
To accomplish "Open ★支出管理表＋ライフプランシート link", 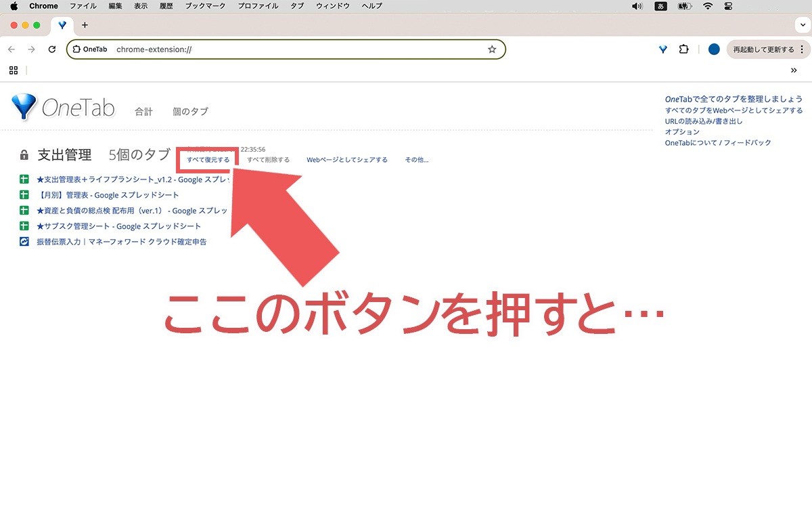I will 133,179.
